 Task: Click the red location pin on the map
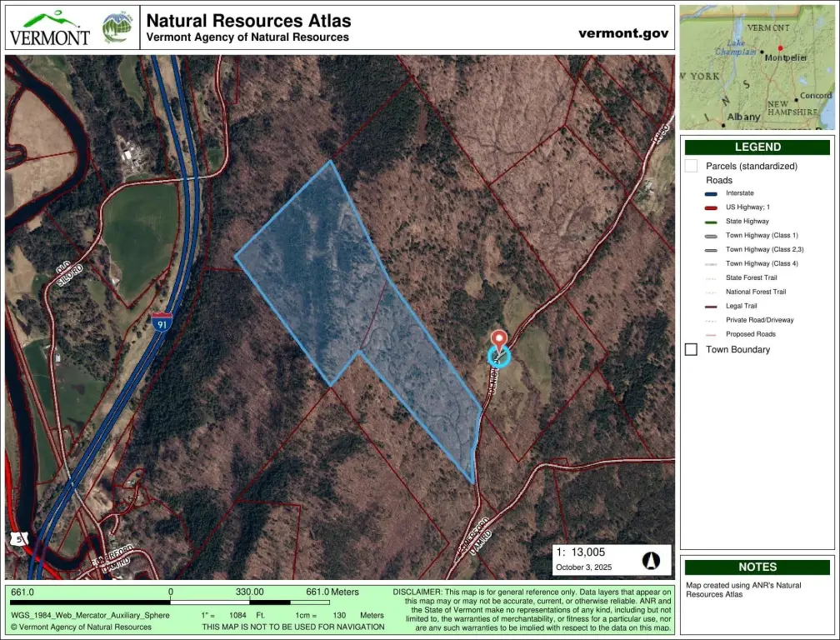pos(499,340)
